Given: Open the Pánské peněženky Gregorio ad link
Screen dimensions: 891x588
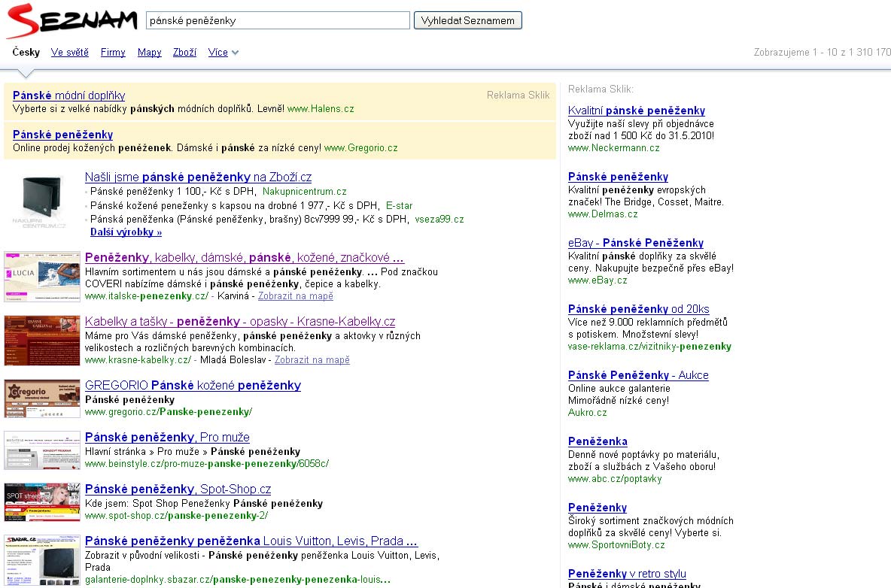Looking at the screenshot, I should click(x=62, y=135).
